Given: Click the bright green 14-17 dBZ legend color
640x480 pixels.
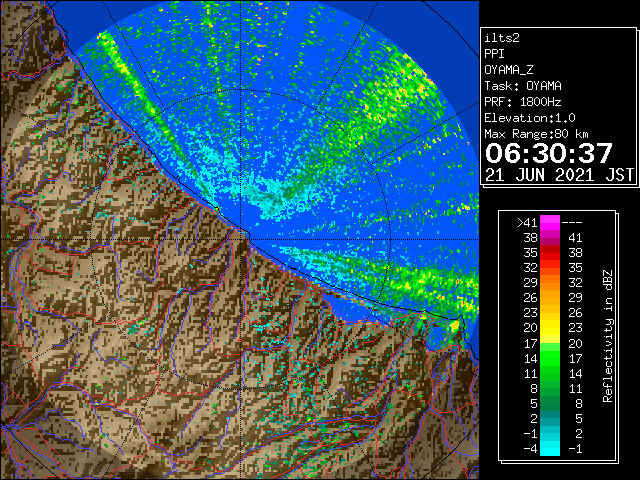Looking at the screenshot, I should pyautogui.click(x=550, y=358).
